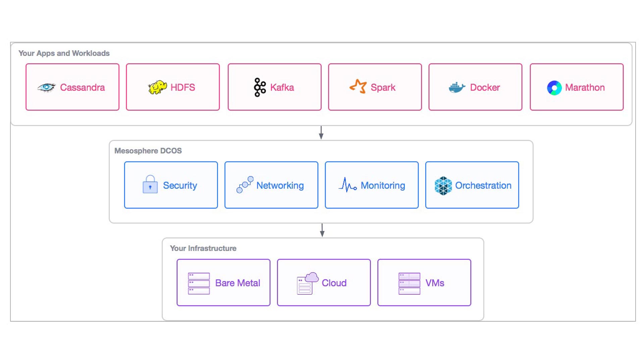
Task: Click the Marathon logo icon
Action: (x=554, y=87)
